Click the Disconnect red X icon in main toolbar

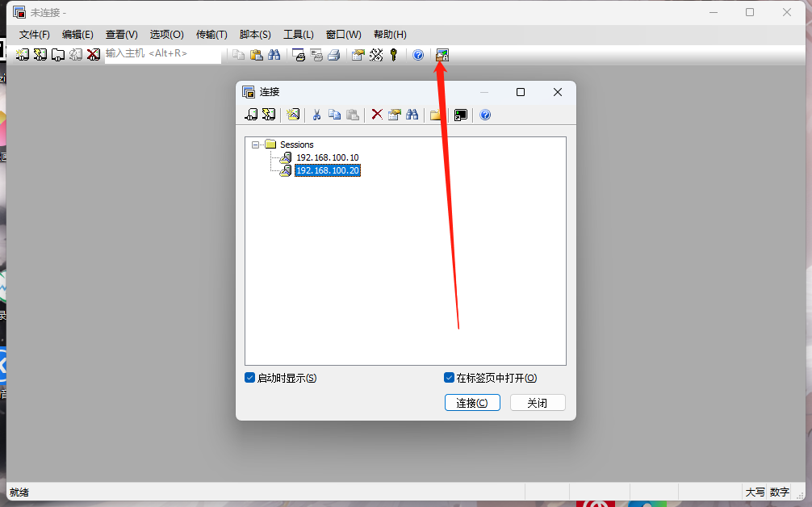point(93,54)
